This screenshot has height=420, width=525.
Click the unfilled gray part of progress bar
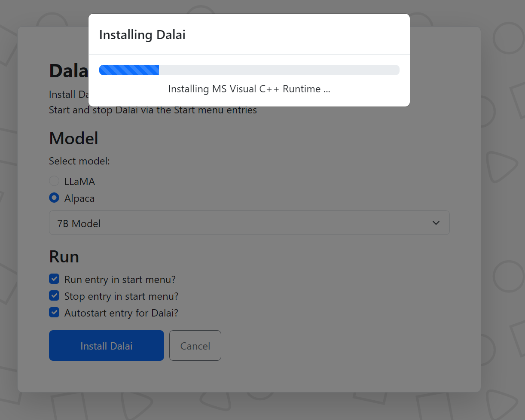pyautogui.click(x=279, y=70)
